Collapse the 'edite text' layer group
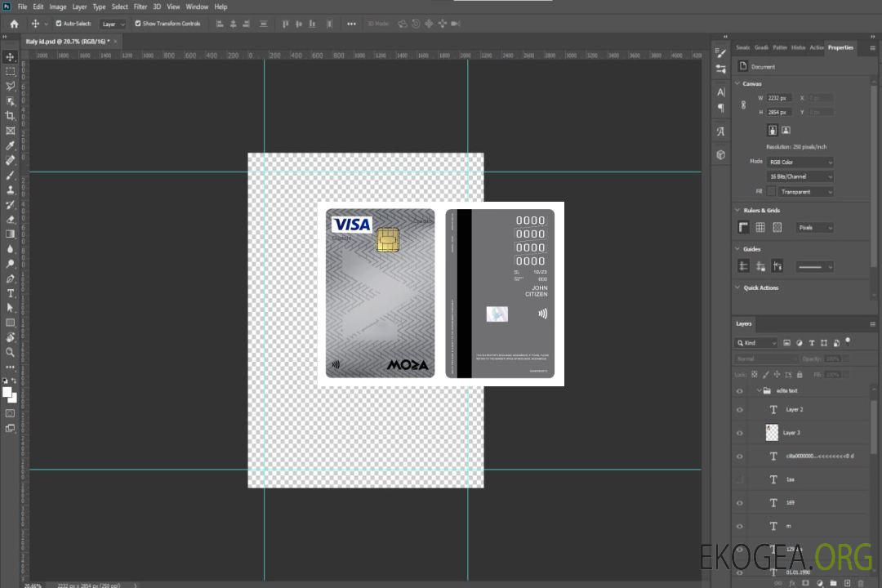Screen dimensions: 882x588 pyautogui.click(x=759, y=391)
